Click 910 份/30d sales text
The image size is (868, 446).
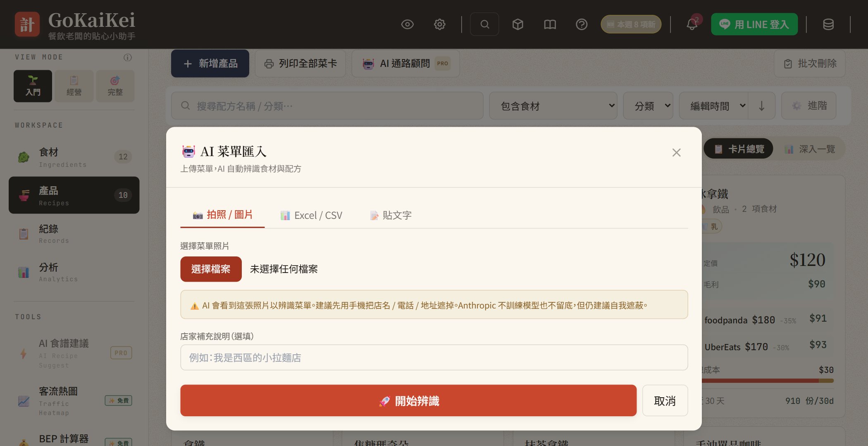coord(809,401)
